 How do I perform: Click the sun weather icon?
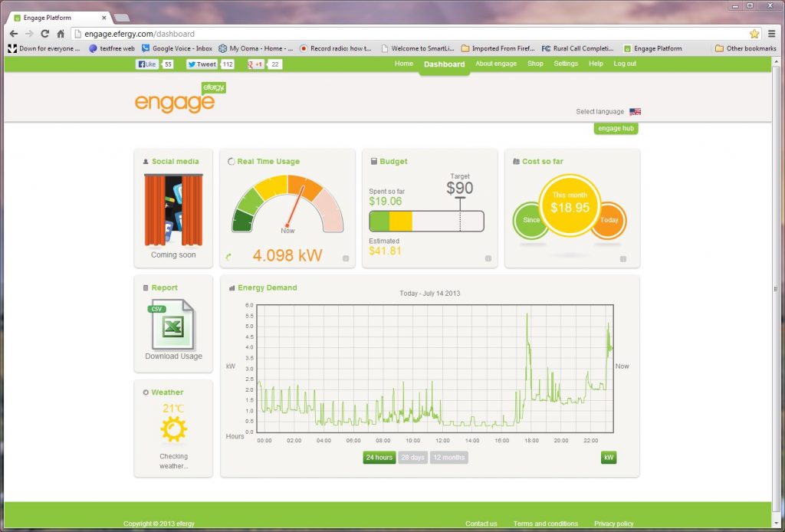[x=174, y=429]
